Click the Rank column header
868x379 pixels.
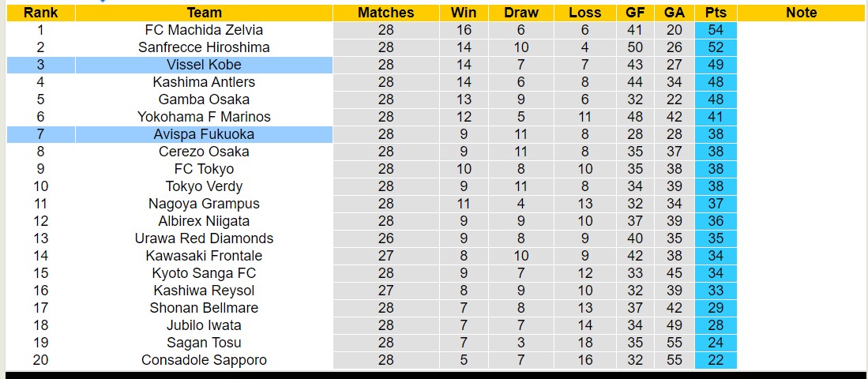39,13
